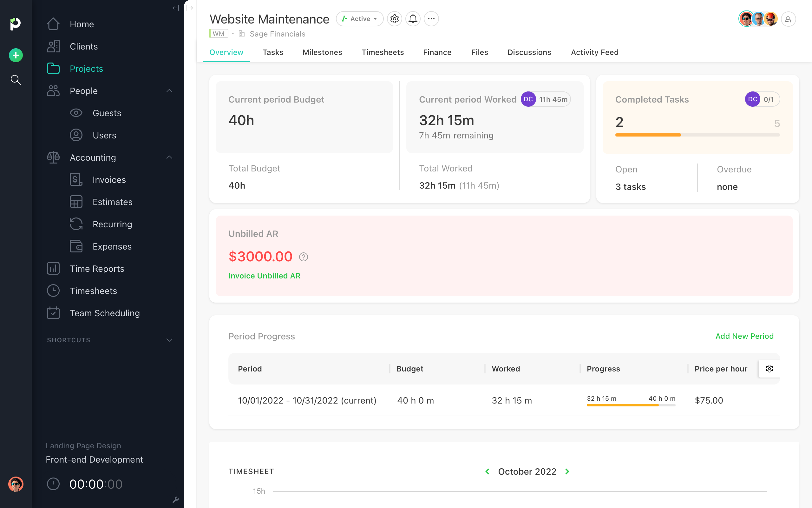Open the three-dots more options menu
This screenshot has width=812, height=508.
(x=431, y=19)
